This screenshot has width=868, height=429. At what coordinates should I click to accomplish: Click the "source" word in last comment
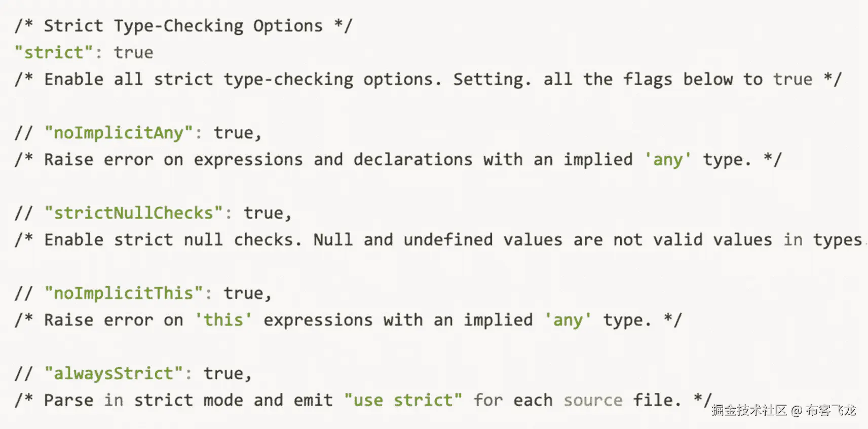coord(593,400)
